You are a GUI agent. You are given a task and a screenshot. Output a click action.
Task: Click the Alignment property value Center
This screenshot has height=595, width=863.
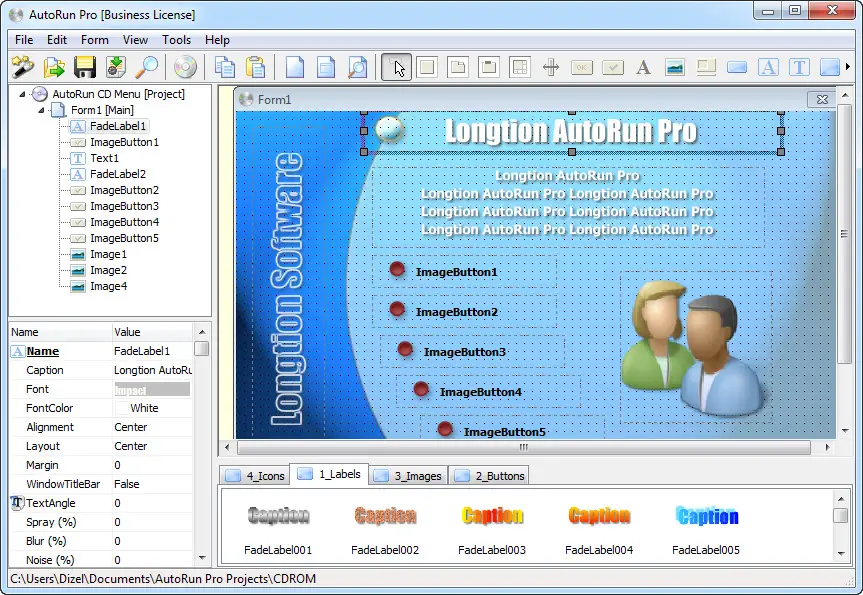click(x=152, y=427)
